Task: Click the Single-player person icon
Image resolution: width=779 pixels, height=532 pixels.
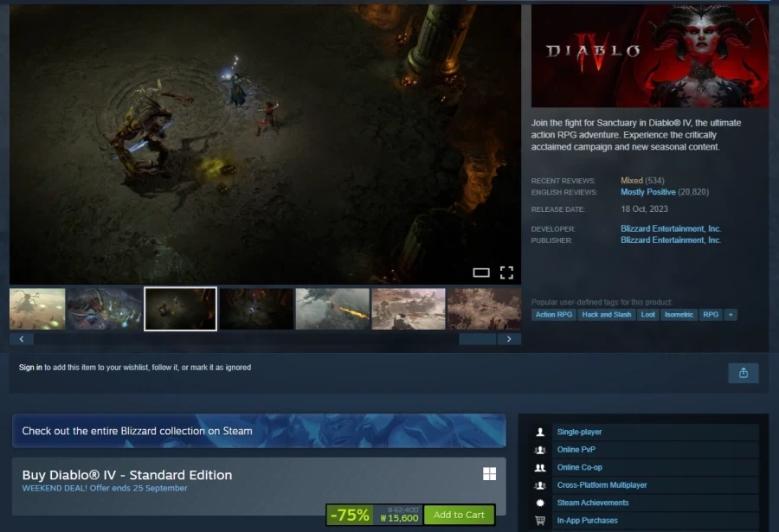Action: pyautogui.click(x=540, y=433)
